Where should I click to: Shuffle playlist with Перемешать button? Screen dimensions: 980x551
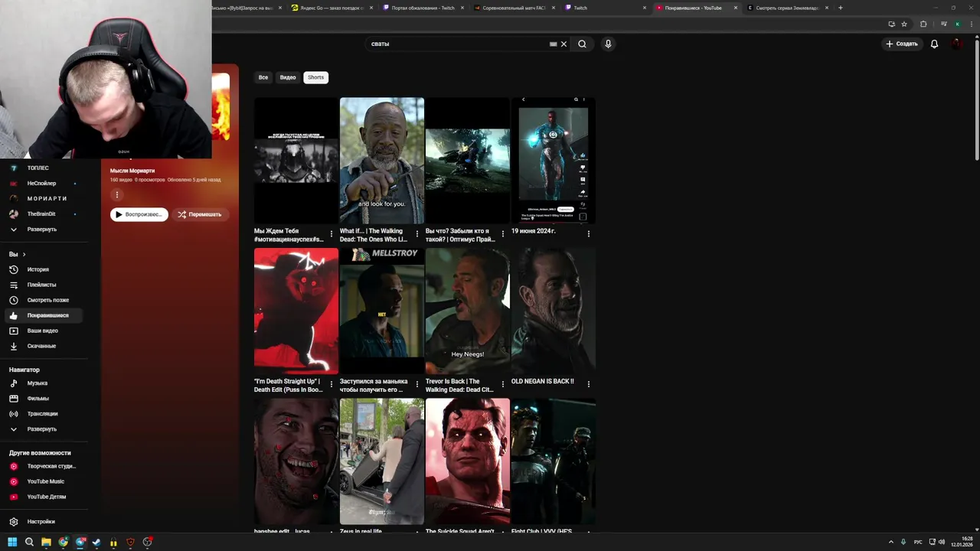click(199, 214)
